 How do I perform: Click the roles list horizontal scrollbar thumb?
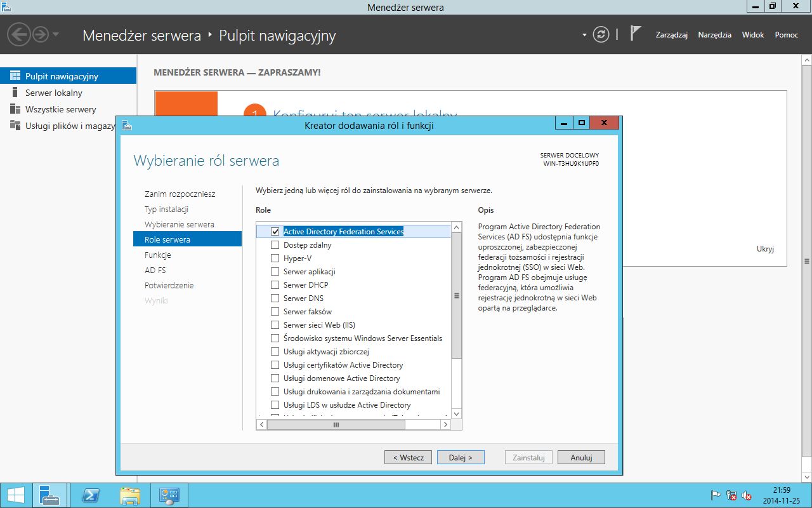click(x=337, y=425)
